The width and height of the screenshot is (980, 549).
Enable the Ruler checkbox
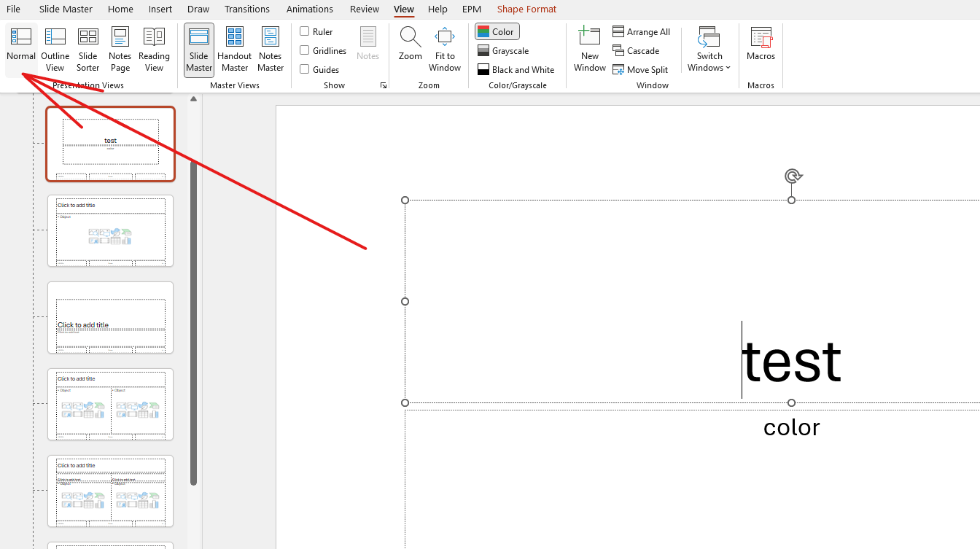tap(303, 31)
